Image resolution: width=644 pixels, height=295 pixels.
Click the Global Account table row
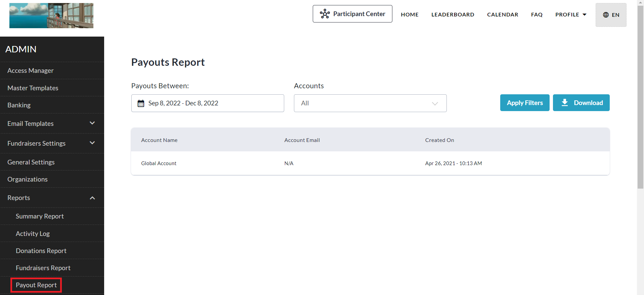coord(370,163)
